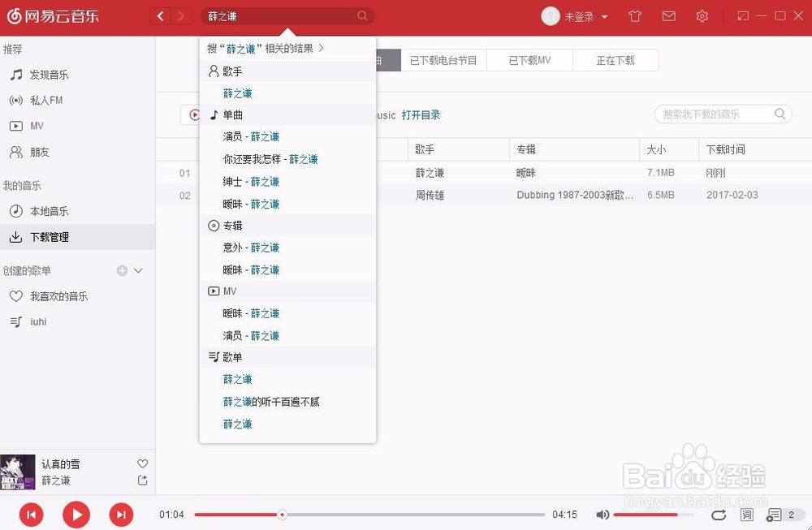Screen dimensions: 812x530
Task: Adjust the volume slider
Action: pyautogui.click(x=654, y=515)
